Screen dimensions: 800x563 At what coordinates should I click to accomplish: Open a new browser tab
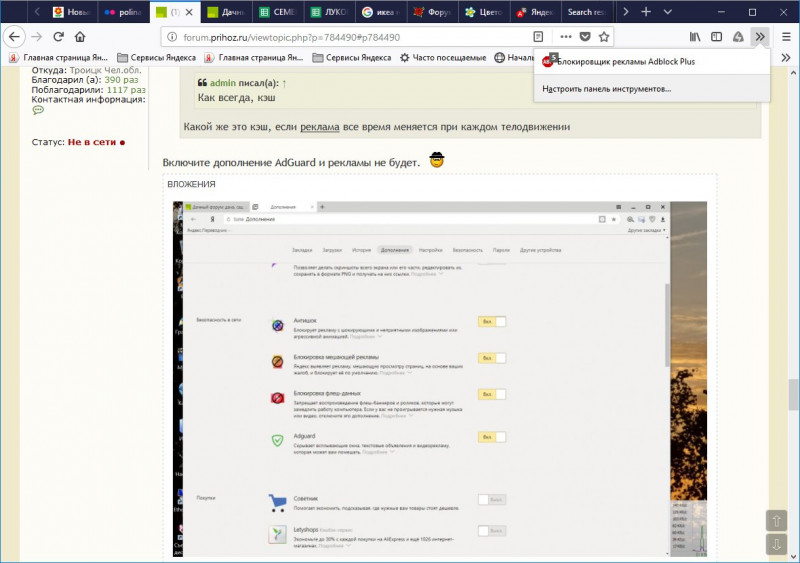[646, 12]
